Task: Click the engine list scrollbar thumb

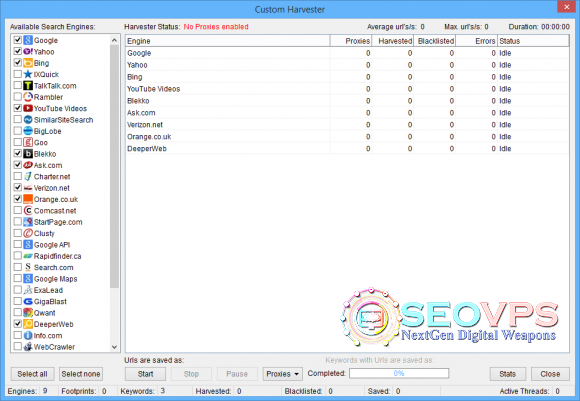Action: [x=114, y=166]
